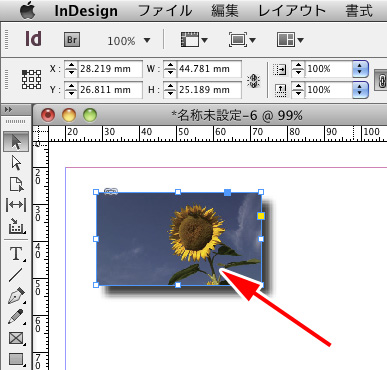
Task: Open the screen mode dropdown
Action: [x=242, y=40]
